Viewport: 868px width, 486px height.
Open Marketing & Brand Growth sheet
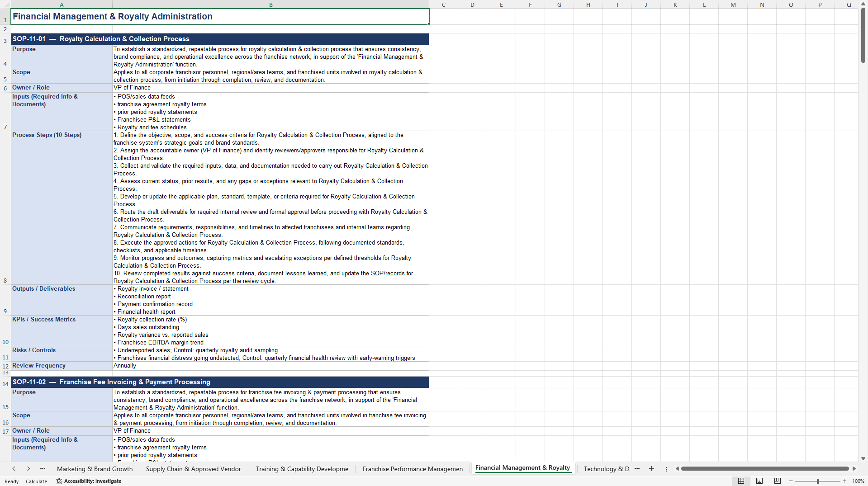pyautogui.click(x=95, y=469)
